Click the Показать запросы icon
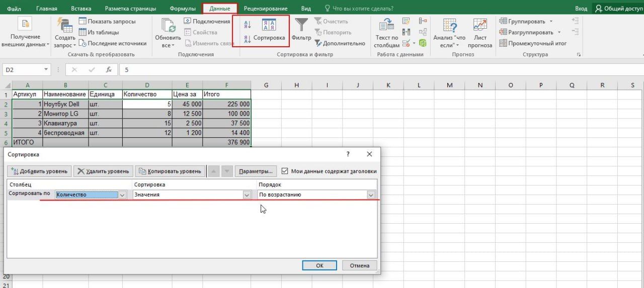 click(83, 21)
